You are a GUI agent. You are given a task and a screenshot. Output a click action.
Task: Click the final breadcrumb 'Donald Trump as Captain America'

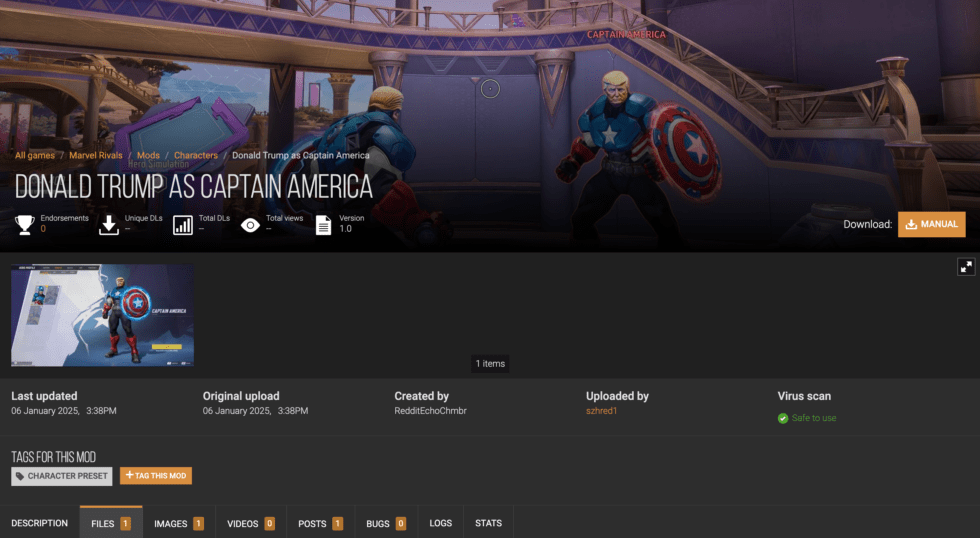click(301, 155)
